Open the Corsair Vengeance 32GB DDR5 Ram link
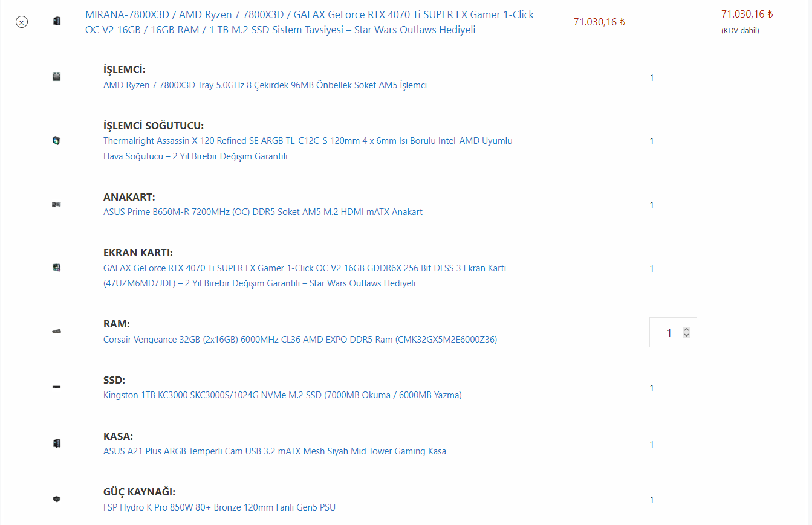Viewport: 812px width, 525px height. click(x=300, y=340)
